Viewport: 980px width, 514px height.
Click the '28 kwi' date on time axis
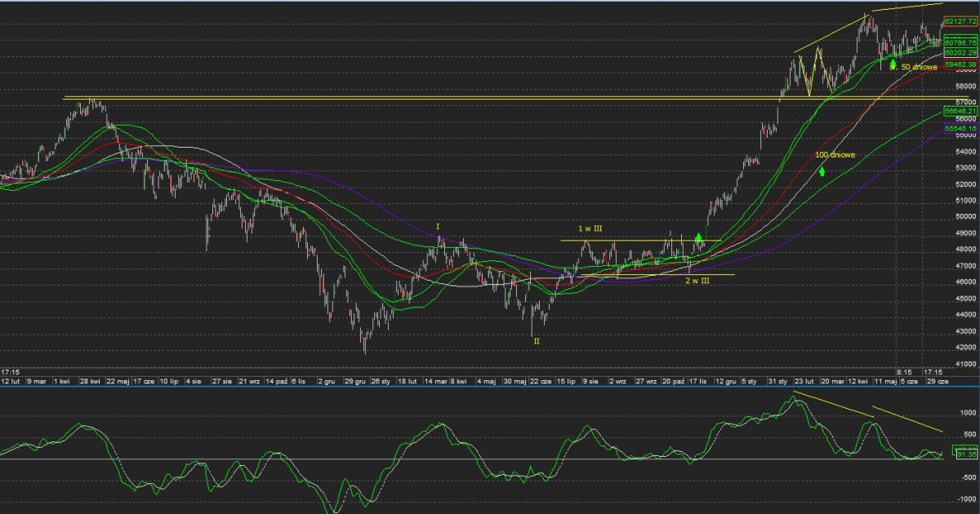pyautogui.click(x=89, y=381)
